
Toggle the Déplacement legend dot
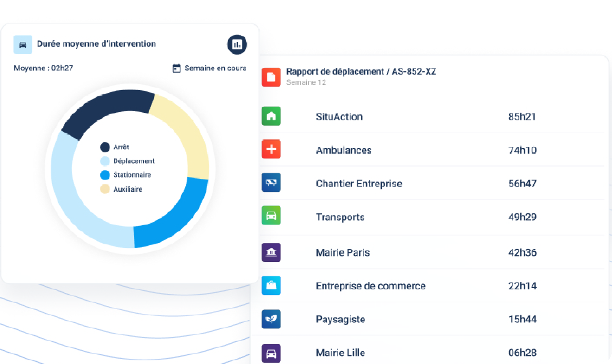tap(105, 161)
